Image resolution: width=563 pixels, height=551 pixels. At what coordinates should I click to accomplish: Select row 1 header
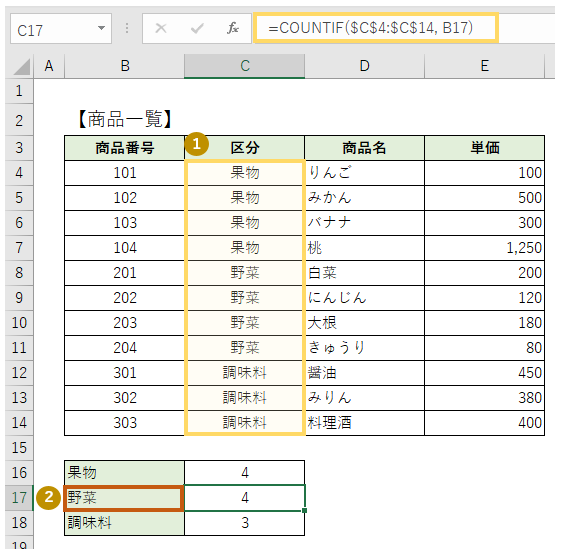(19, 91)
